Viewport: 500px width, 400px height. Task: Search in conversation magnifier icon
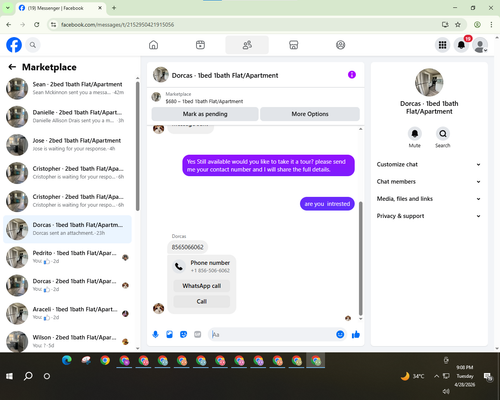coord(443,134)
